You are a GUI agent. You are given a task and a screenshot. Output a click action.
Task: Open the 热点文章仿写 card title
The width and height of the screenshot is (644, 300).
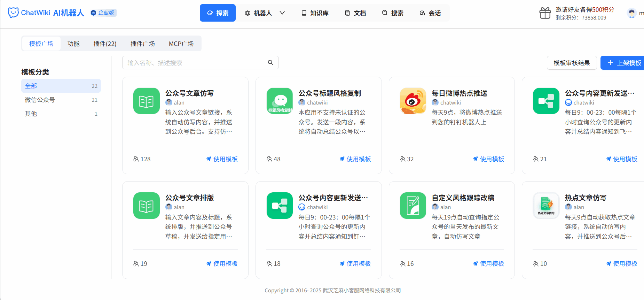[x=586, y=198]
